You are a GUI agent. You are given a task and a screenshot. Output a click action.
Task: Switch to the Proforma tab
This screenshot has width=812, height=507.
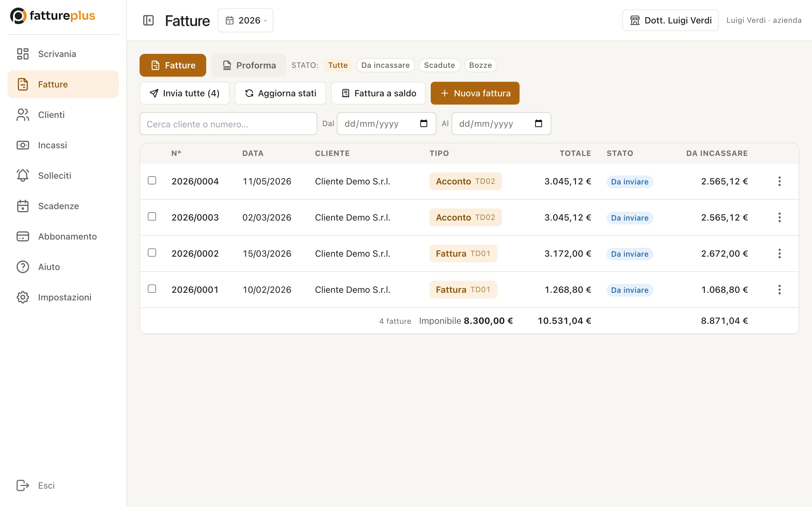click(x=249, y=65)
